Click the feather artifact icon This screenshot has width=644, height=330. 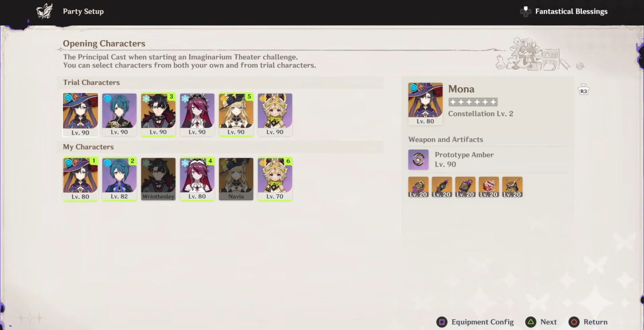442,187
